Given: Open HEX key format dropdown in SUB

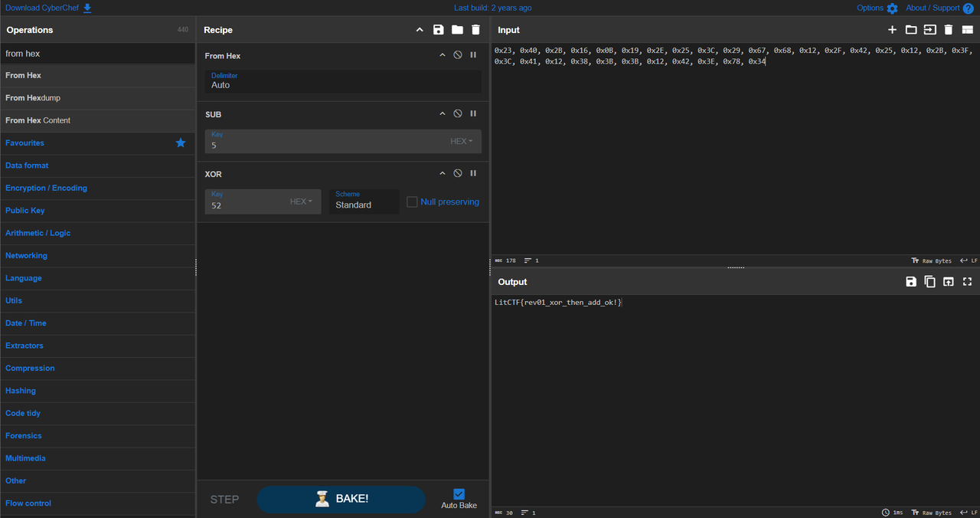Looking at the screenshot, I should [461, 141].
